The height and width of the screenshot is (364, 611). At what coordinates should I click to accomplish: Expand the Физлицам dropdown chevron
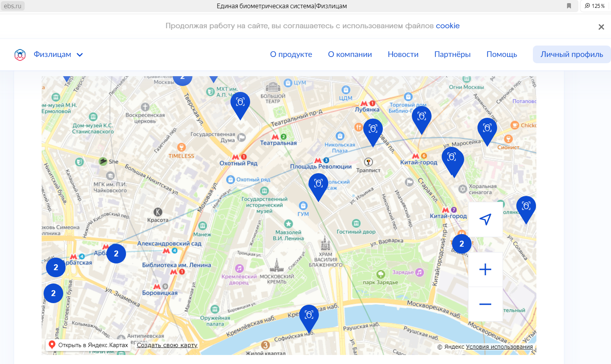[x=80, y=55]
